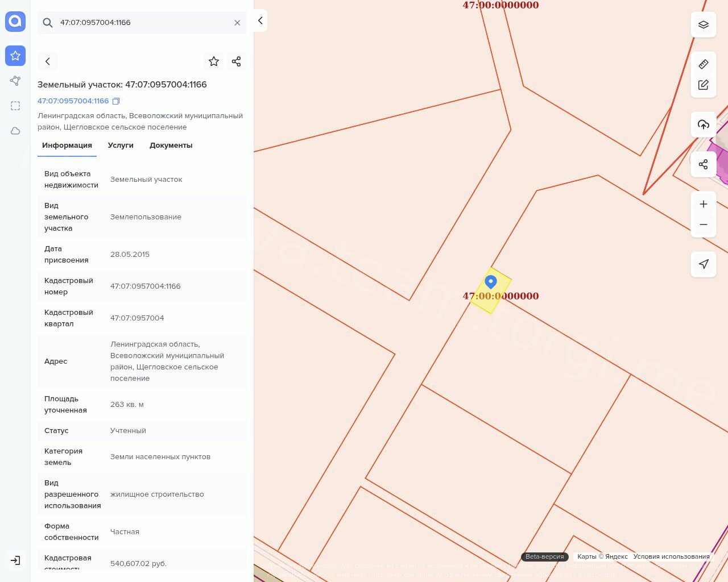Zoom out on the map
This screenshot has height=582, width=728.
pos(704,225)
